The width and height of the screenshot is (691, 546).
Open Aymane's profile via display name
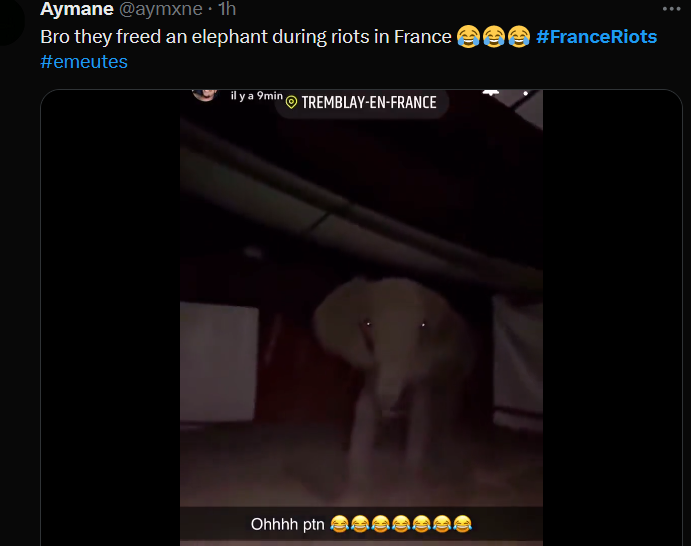point(77,9)
